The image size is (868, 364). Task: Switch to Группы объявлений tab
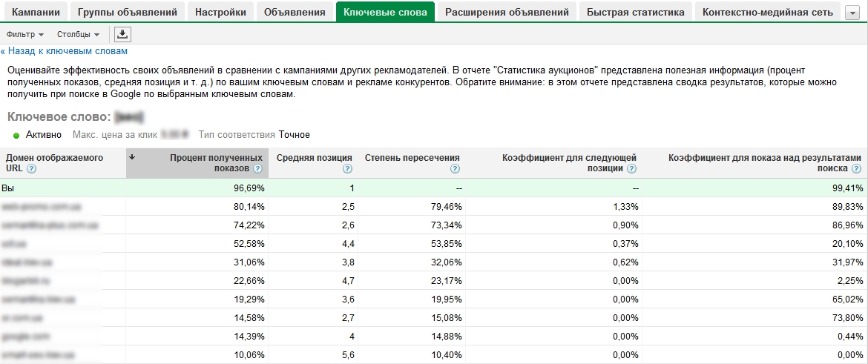point(128,12)
